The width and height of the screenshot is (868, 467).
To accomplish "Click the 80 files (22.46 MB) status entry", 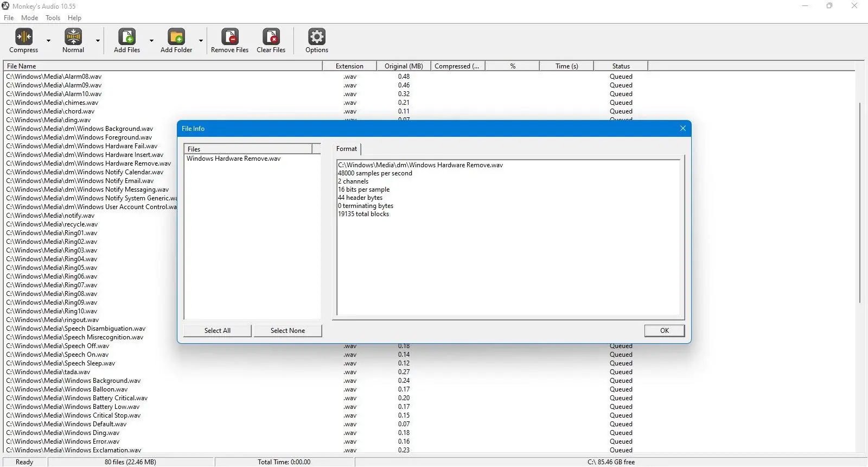I will (131, 462).
